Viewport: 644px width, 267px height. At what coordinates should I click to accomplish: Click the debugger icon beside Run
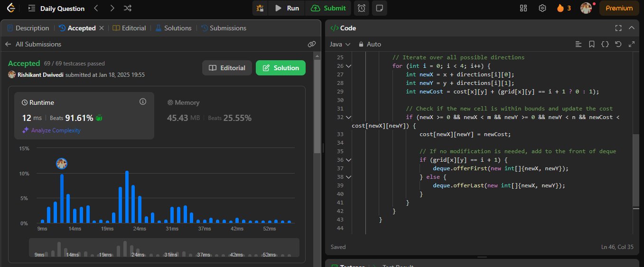coord(260,8)
